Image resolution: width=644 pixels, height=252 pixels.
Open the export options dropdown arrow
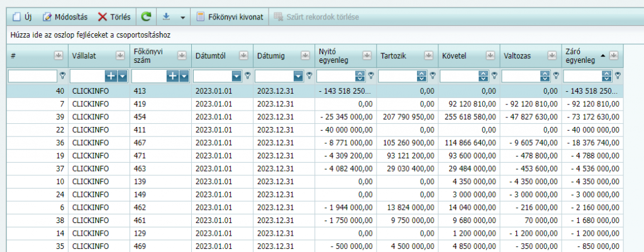click(182, 16)
